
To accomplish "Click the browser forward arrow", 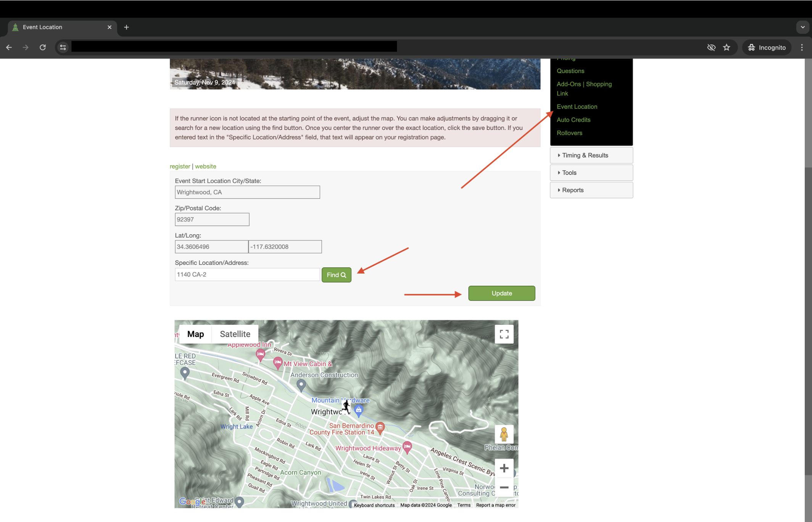I will (x=26, y=47).
